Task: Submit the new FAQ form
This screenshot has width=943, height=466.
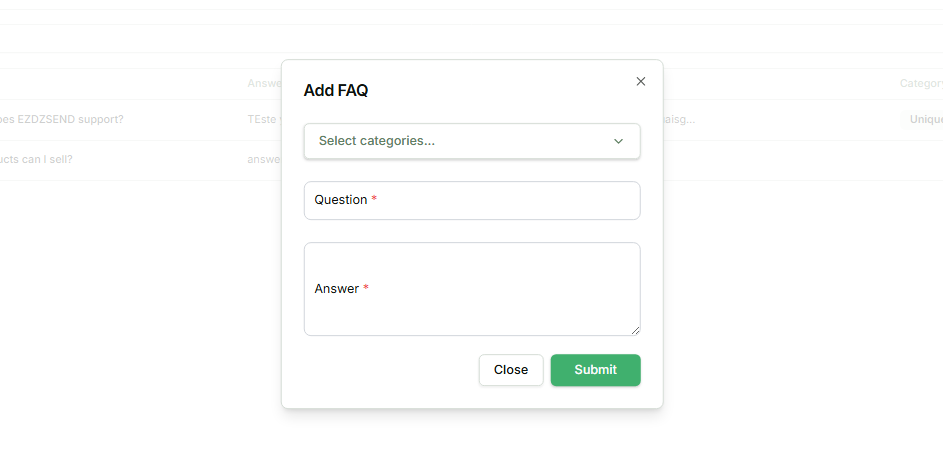Action: click(595, 370)
